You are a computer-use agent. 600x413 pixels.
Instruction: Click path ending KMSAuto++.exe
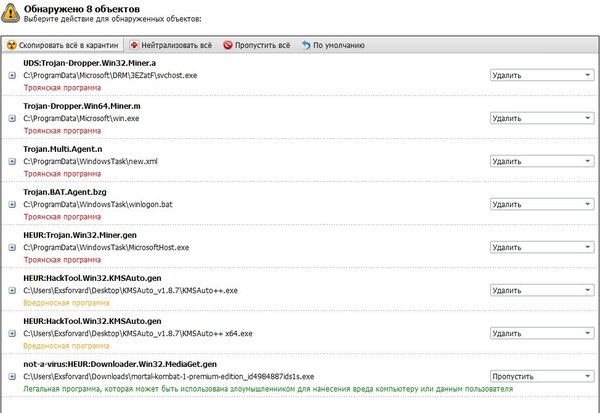coord(130,291)
